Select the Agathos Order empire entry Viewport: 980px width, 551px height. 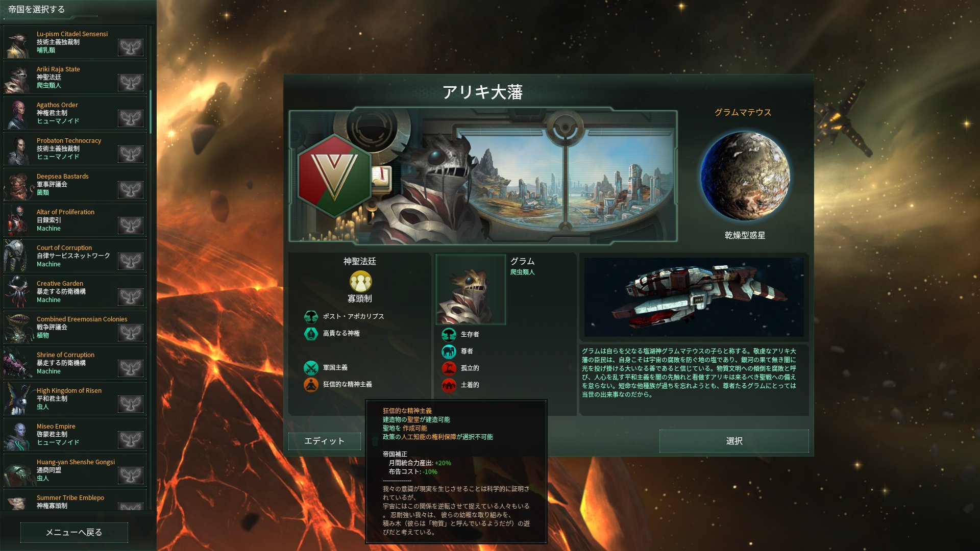pos(75,113)
